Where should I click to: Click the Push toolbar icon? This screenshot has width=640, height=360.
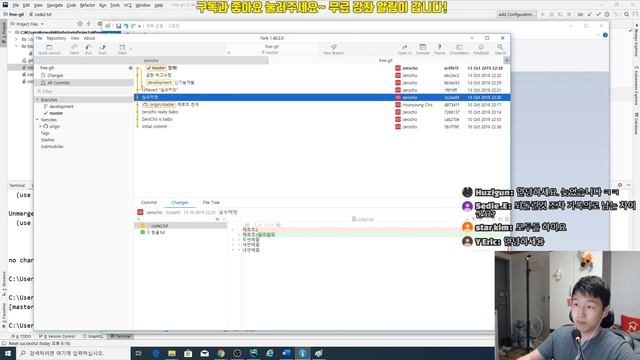pyautogui.click(x=102, y=49)
